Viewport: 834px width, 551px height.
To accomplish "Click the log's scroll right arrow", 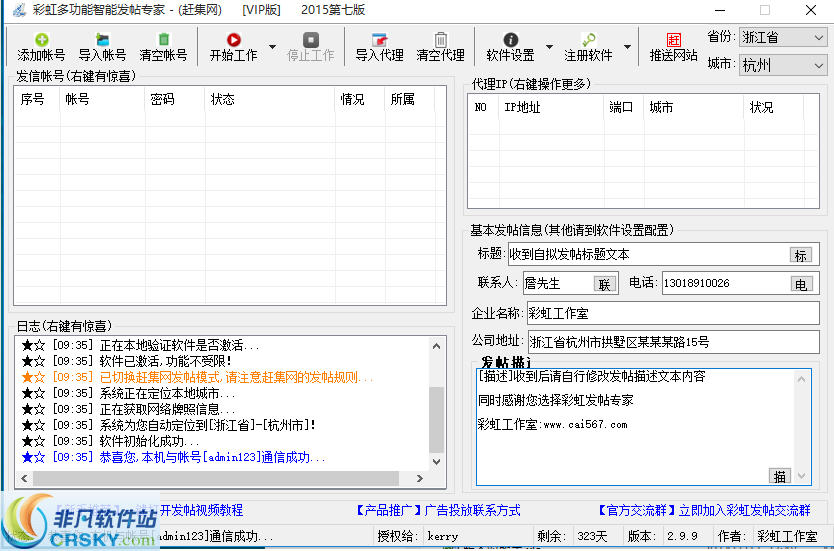I will [x=420, y=478].
